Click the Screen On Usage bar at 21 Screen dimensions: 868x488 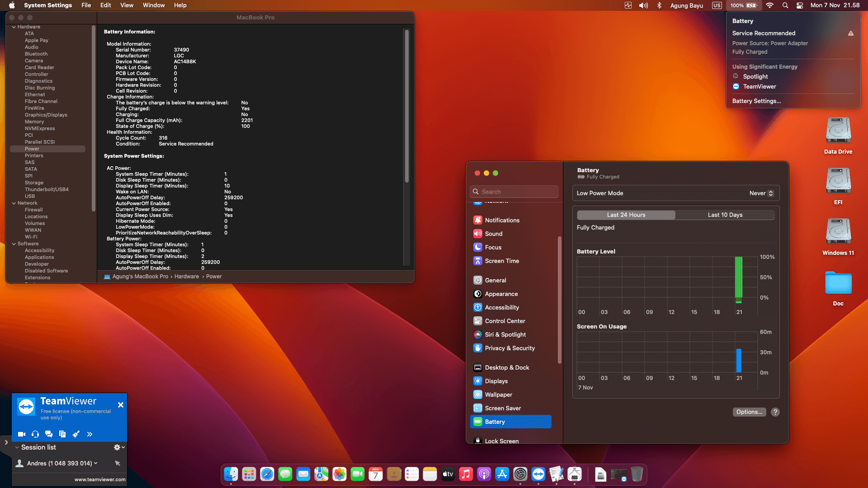click(739, 361)
